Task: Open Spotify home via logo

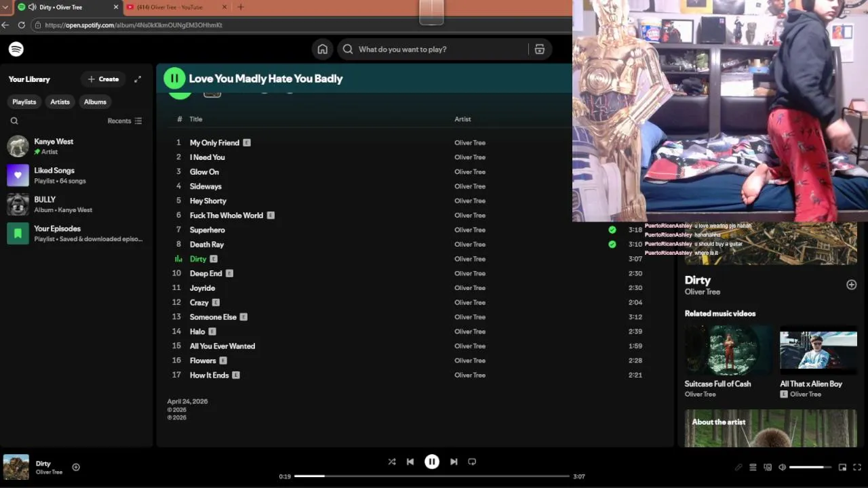Action: 16,49
